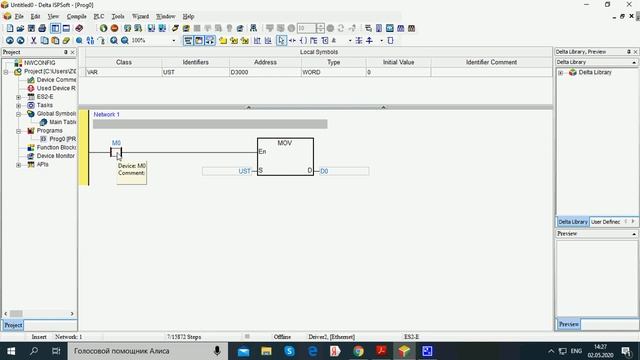Click the Redo icon
The image size is (640, 360).
(20, 40)
